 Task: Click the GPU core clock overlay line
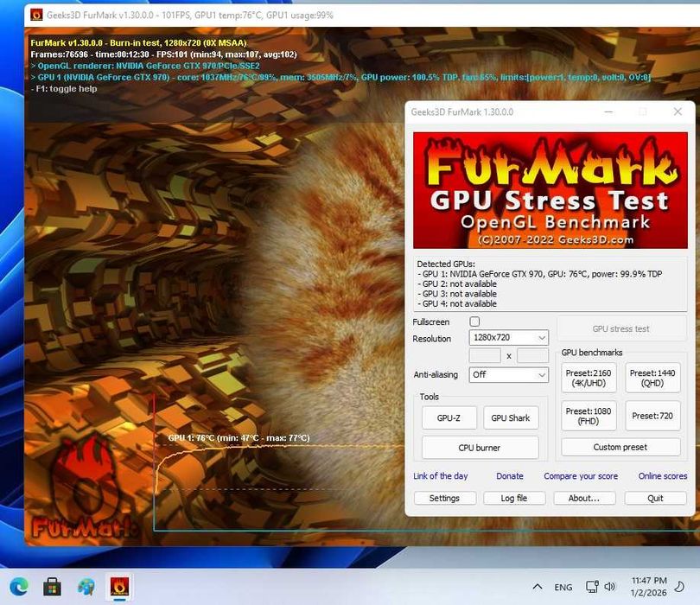click(340, 77)
